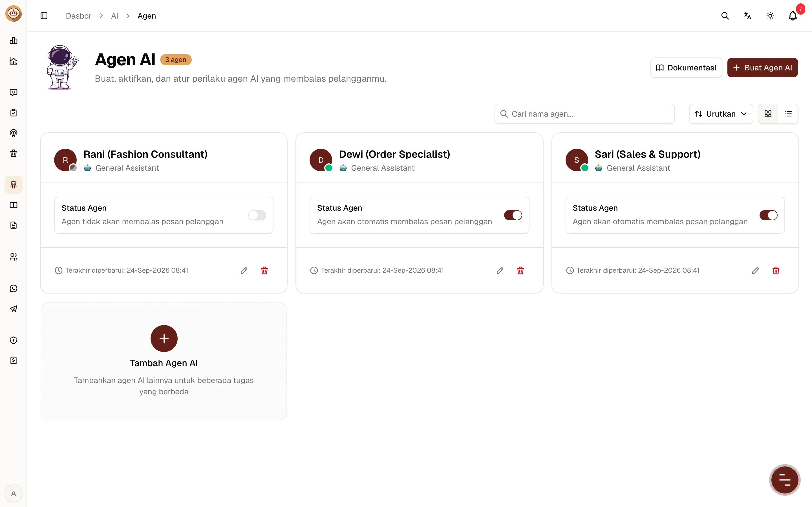
Task: Open the WhatsApp sidebar icon
Action: tap(14, 288)
